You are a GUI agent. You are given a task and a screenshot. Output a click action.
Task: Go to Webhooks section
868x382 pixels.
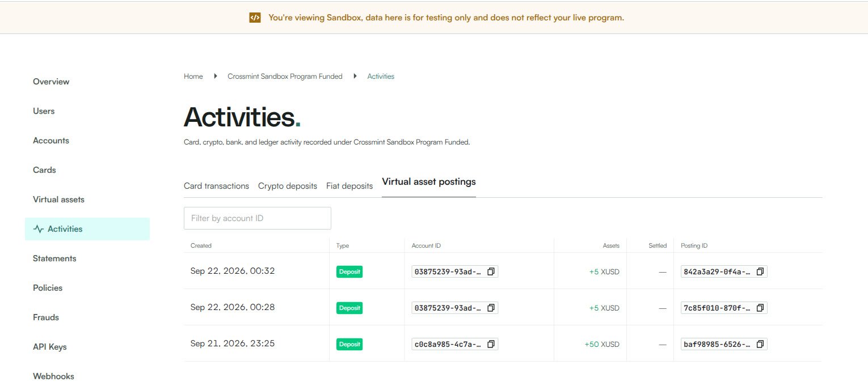pyautogui.click(x=53, y=376)
